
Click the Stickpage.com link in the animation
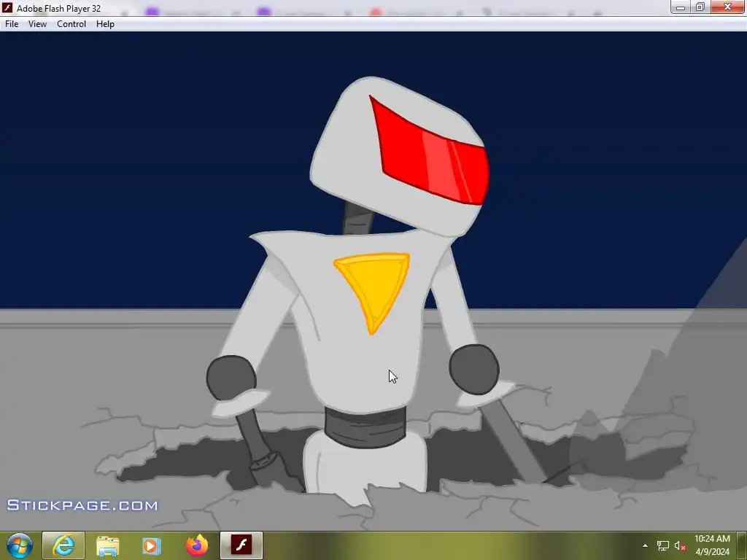point(82,505)
